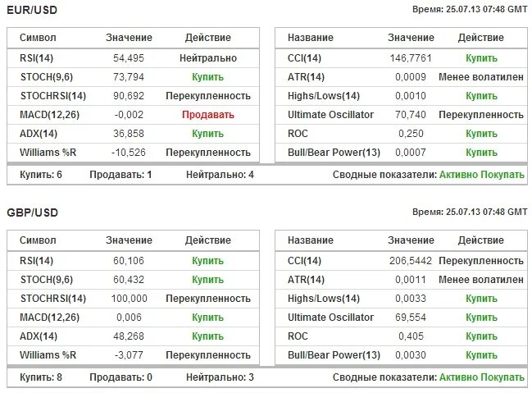The image size is (532, 393).
Task: Click EUR/USD summary Активно Покупать
Action: (x=482, y=175)
